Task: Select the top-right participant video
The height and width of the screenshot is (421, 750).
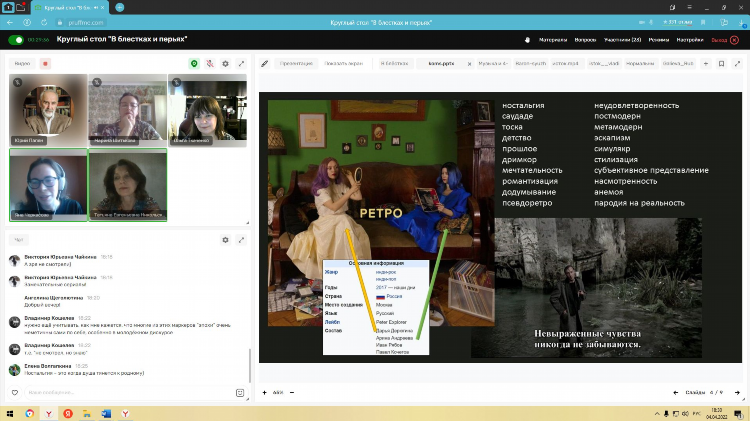Action: pyautogui.click(x=208, y=110)
